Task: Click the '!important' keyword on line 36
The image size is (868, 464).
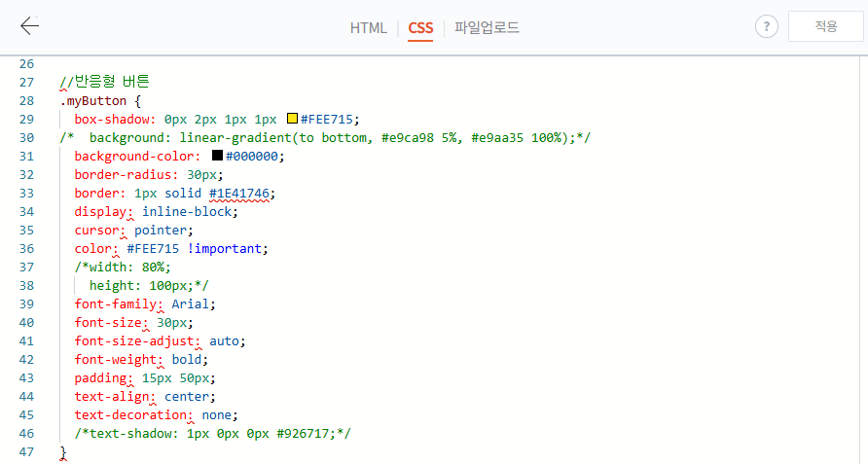Action: (x=224, y=249)
